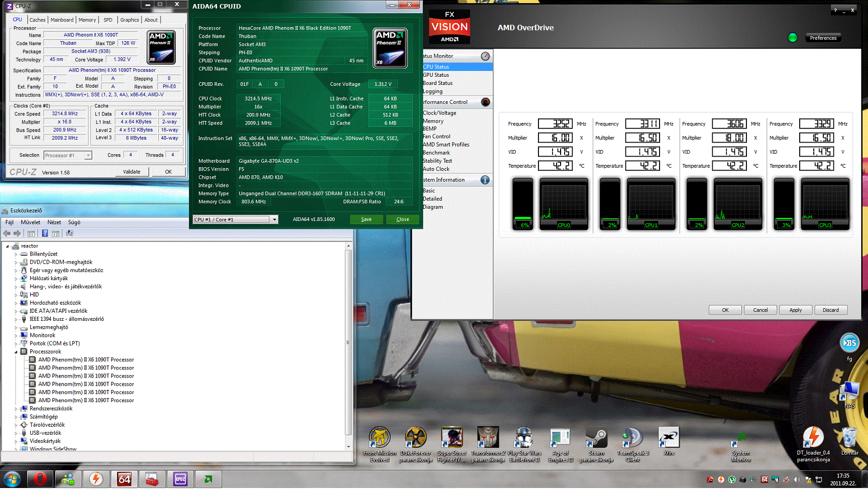Open Opera browser from taskbar

coord(40,479)
